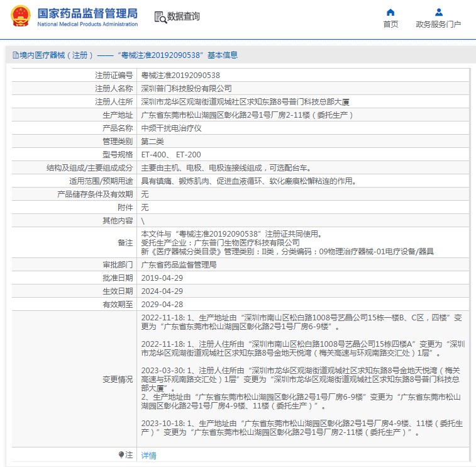This screenshot has width=476, height=467.
Task: Click 新《医疗器械分类目录》 line in 备注
Action: click(x=287, y=252)
